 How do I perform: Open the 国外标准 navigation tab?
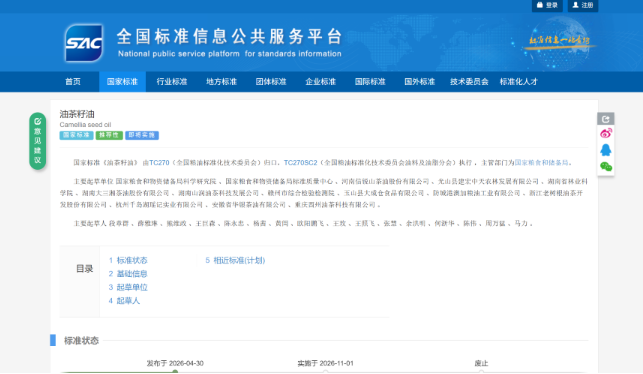[x=420, y=82]
